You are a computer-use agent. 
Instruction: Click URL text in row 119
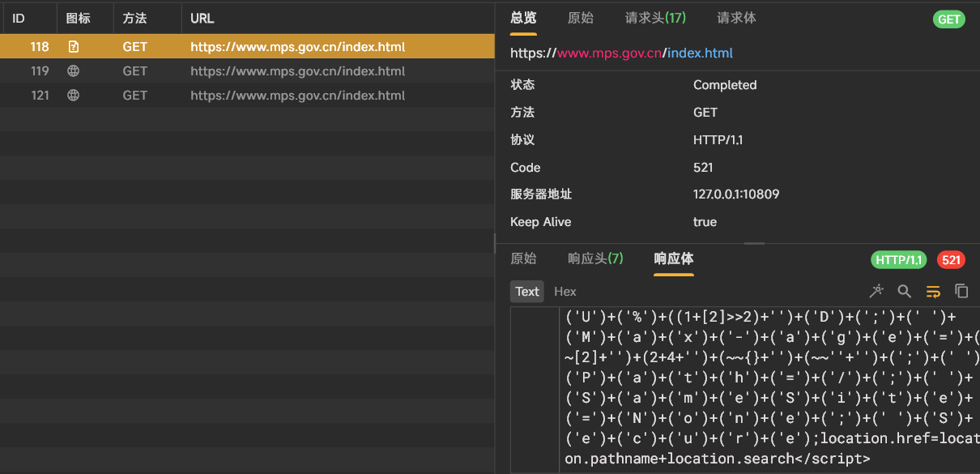[x=298, y=71]
